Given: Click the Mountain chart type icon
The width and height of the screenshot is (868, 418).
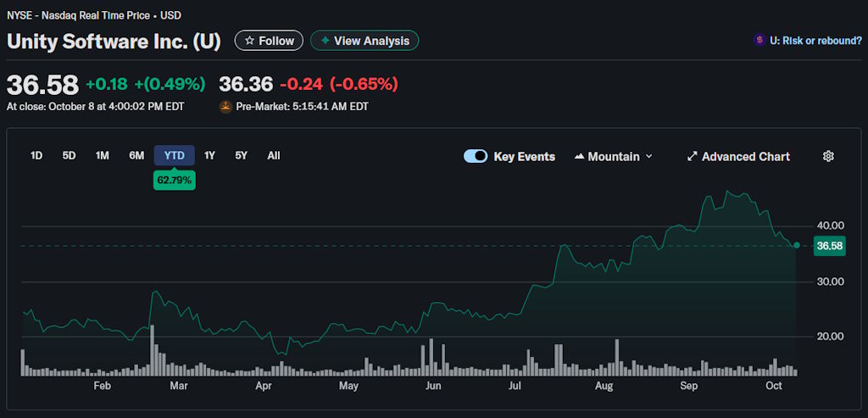Looking at the screenshot, I should 580,156.
